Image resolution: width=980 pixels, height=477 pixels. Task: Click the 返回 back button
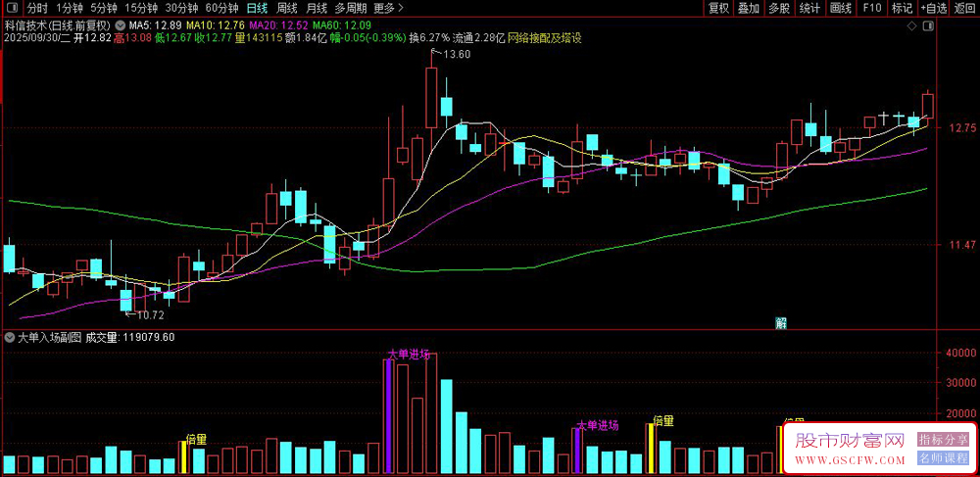pyautogui.click(x=965, y=8)
